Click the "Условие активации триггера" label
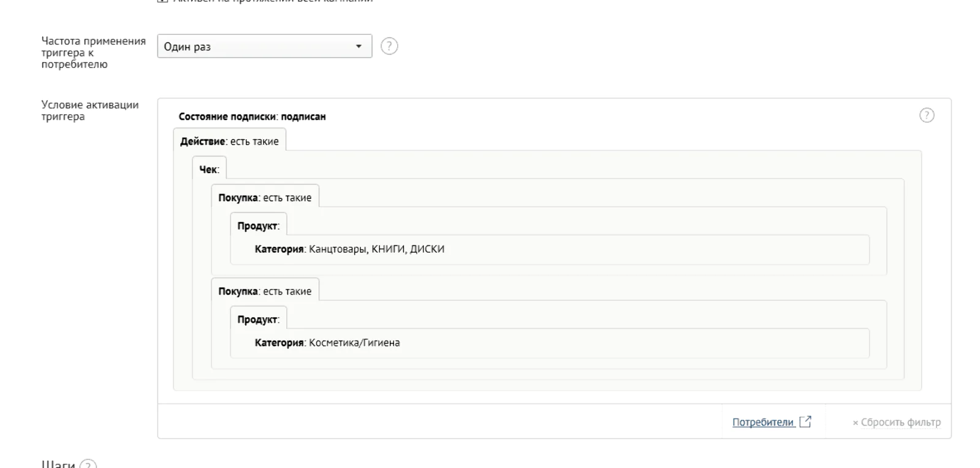Screen dimensions: 980x468 point(90,110)
